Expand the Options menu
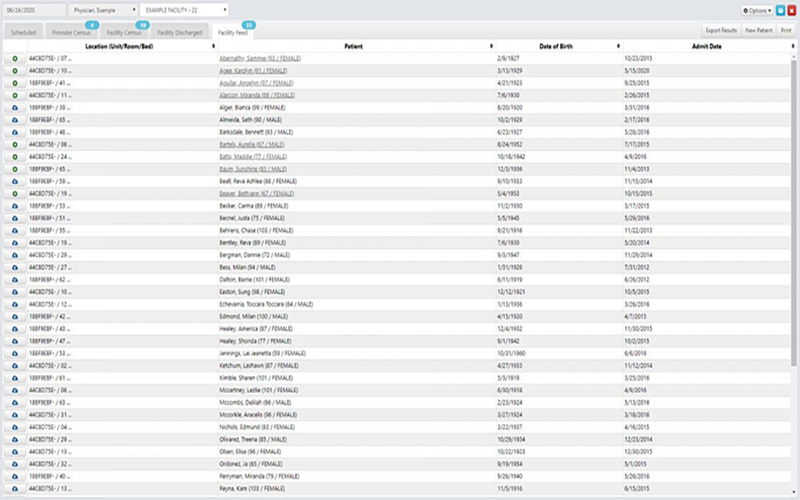Screen dimensions: 800x500 pyautogui.click(x=757, y=10)
